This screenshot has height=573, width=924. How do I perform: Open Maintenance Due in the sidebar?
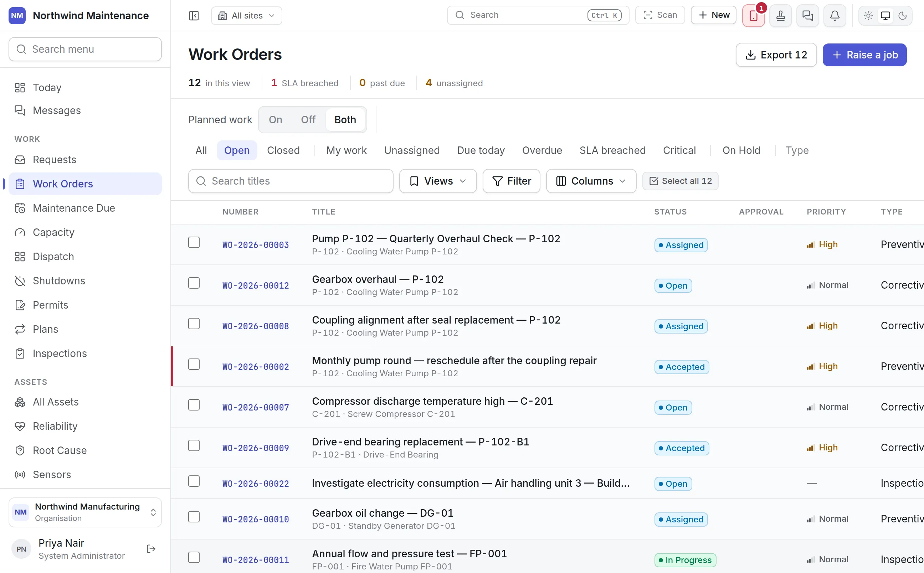tap(85, 208)
